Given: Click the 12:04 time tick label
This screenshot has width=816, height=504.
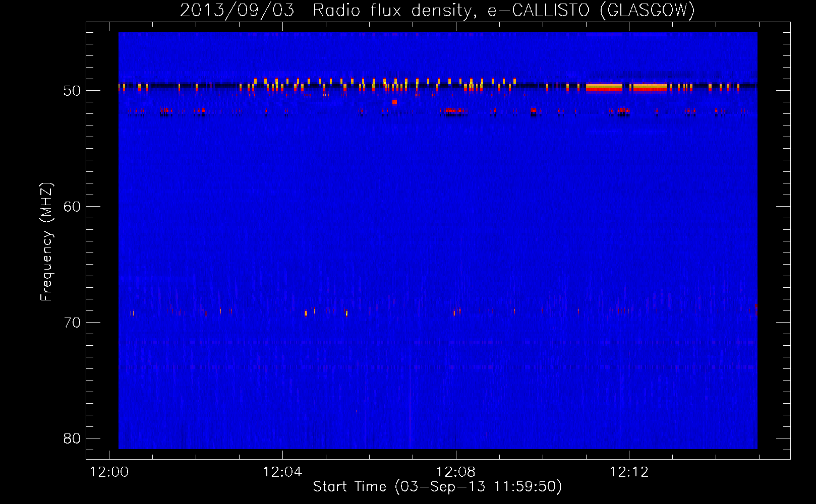Looking at the screenshot, I should [x=282, y=472].
